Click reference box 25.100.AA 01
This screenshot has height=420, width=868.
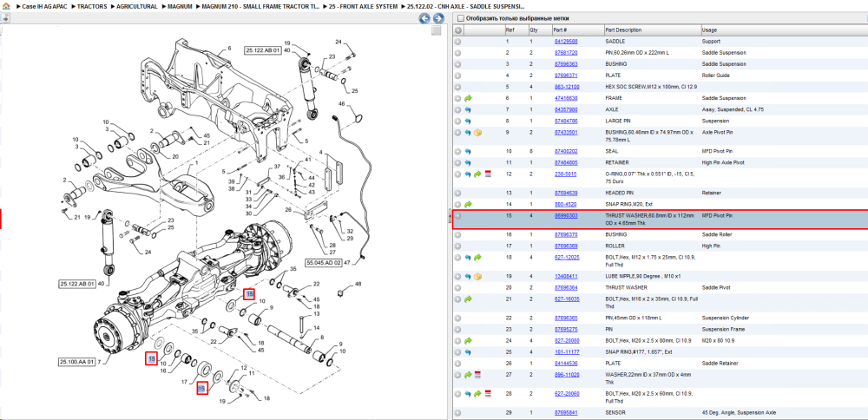pos(76,362)
